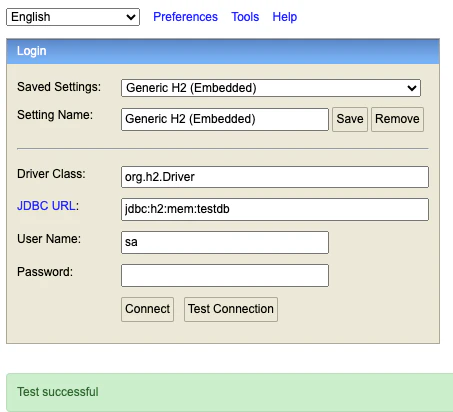Click the User Name label text
453x412 pixels.
coord(49,239)
